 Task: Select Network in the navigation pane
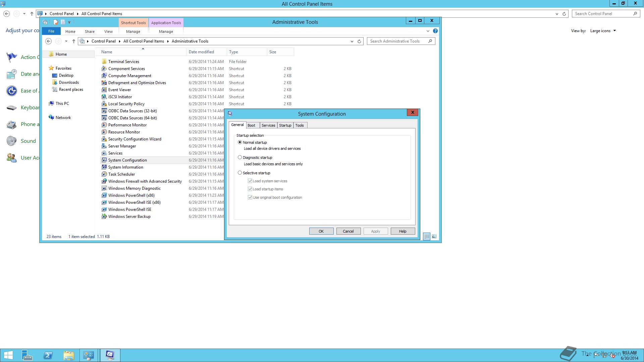point(63,118)
